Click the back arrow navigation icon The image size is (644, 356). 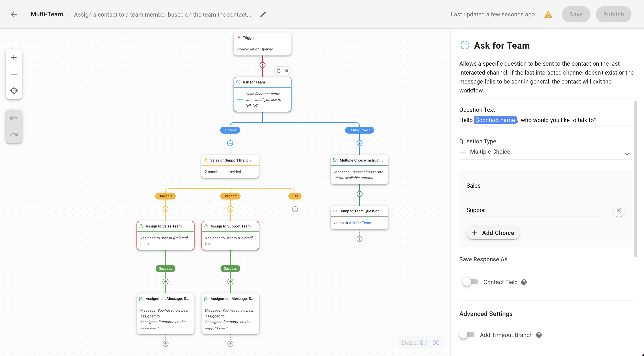tap(14, 14)
